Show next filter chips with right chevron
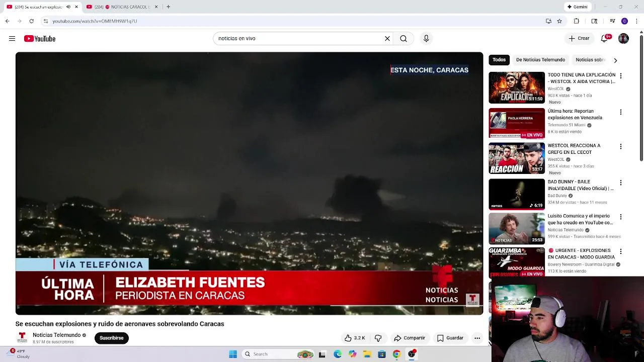Viewport: 644px width, 362px height. pos(615,60)
